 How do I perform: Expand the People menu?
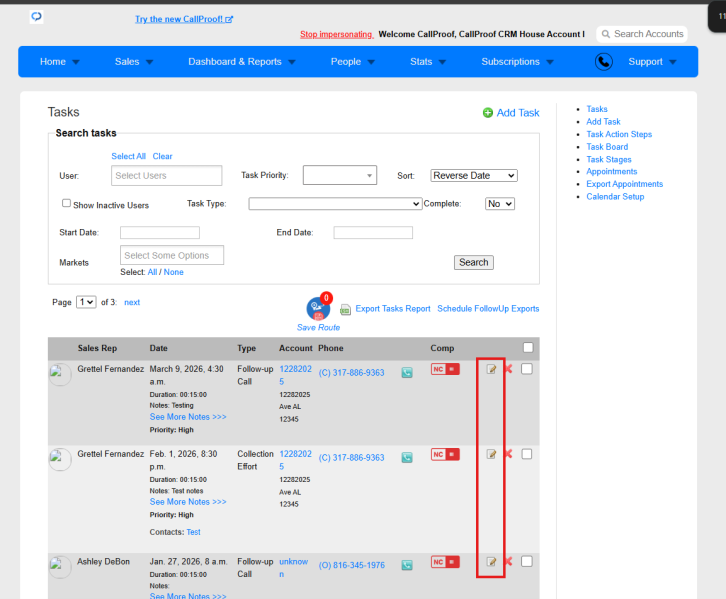(352, 62)
